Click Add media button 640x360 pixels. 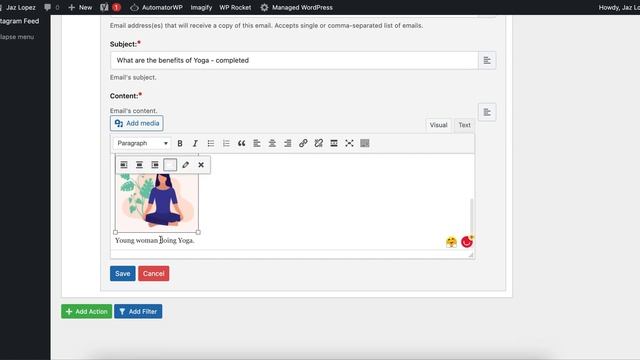137,123
